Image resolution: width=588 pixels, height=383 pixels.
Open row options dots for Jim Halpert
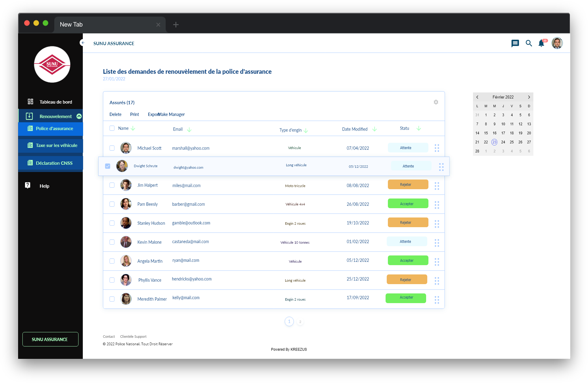tap(437, 186)
